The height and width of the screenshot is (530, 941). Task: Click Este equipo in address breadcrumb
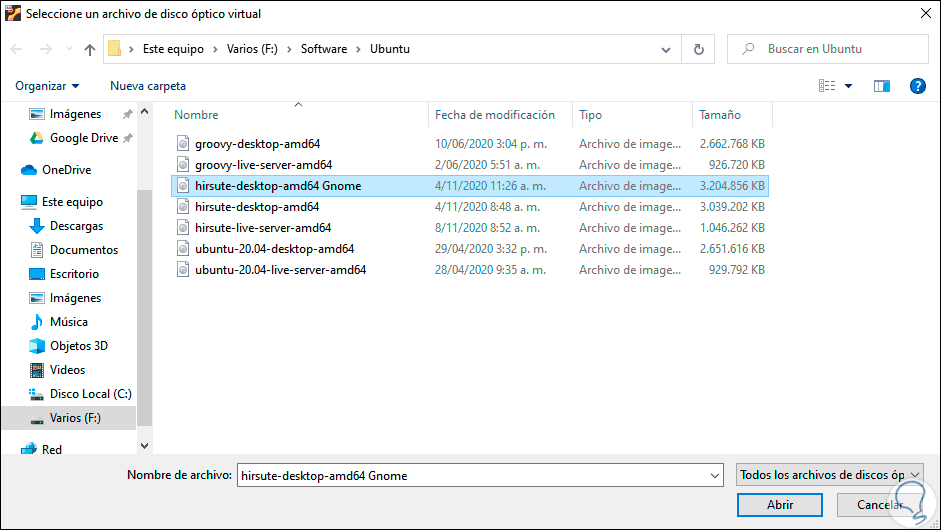tap(173, 49)
